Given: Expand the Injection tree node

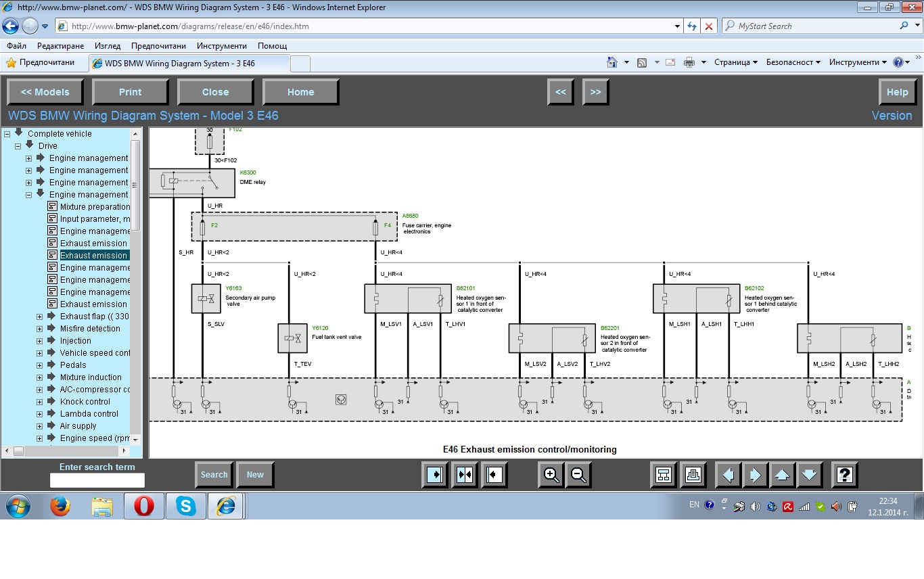Looking at the screenshot, I should [x=40, y=341].
